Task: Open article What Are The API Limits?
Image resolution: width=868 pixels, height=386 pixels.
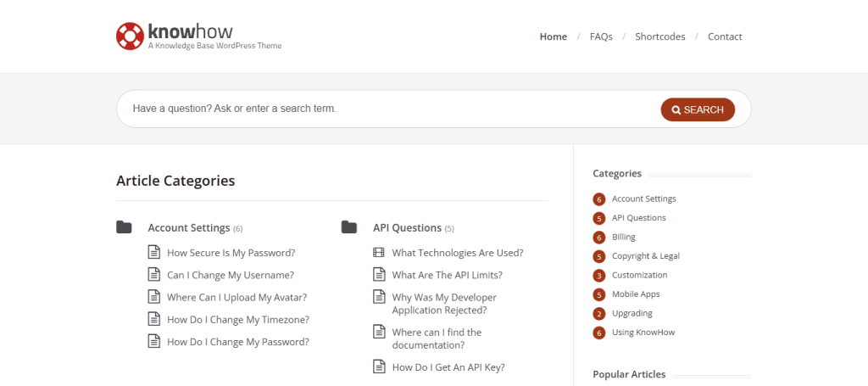Action: [448, 275]
